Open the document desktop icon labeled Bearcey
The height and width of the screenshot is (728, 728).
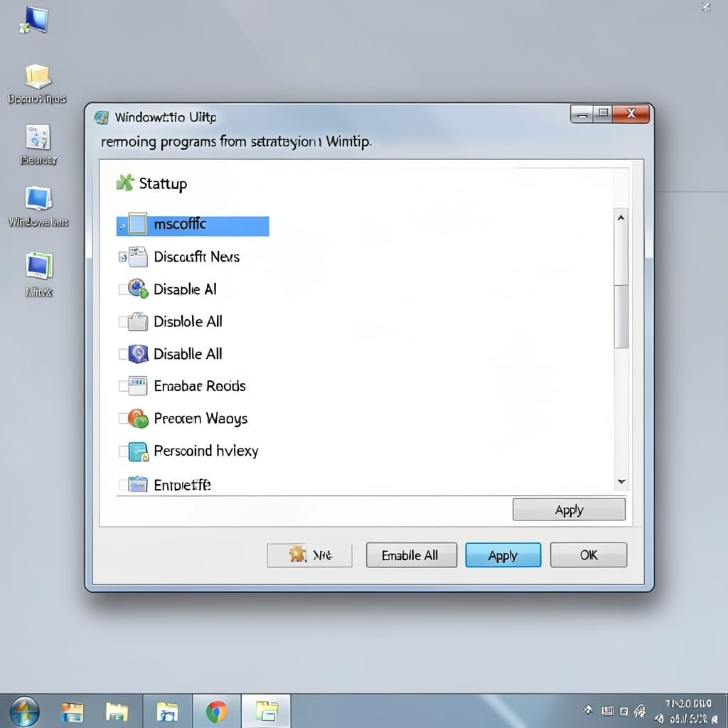pos(38,137)
